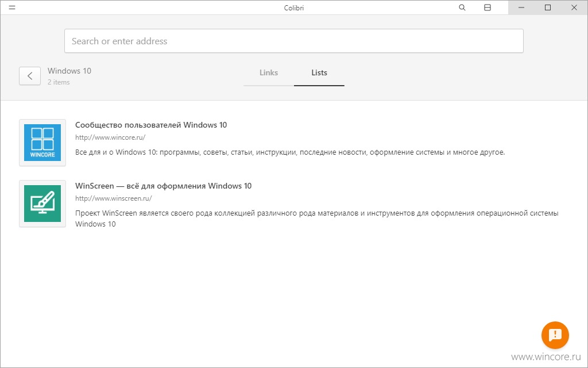Viewport: 588px width, 368px height.
Task: Toggle the split-view layout icon in the title bar
Action: pyautogui.click(x=488, y=7)
